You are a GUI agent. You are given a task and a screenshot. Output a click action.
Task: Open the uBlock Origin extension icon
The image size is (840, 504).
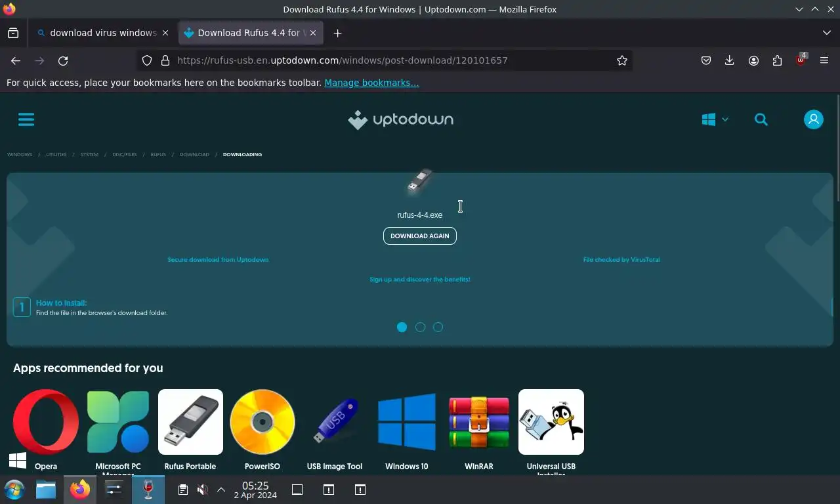[801, 60]
